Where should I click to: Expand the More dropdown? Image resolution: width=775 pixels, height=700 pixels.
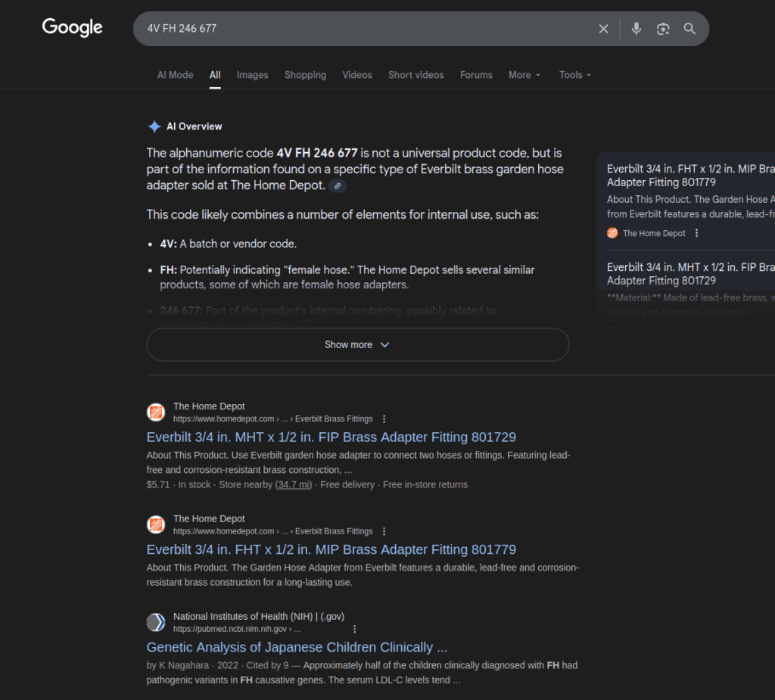(524, 75)
